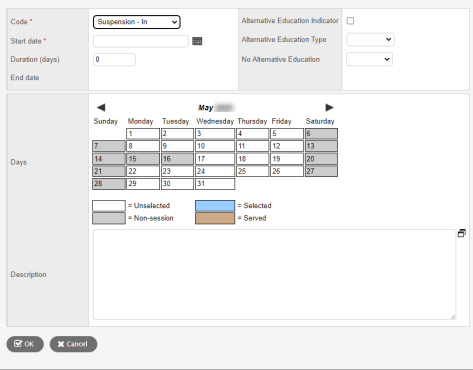Click the Cancel button
Screen dimensions: 473x370
click(x=73, y=344)
